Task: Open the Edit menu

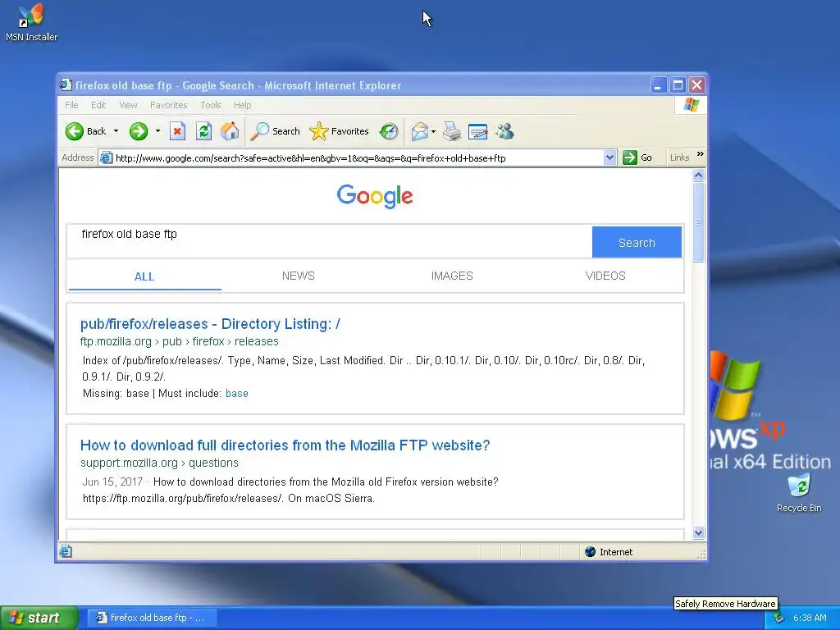Action: [x=98, y=105]
